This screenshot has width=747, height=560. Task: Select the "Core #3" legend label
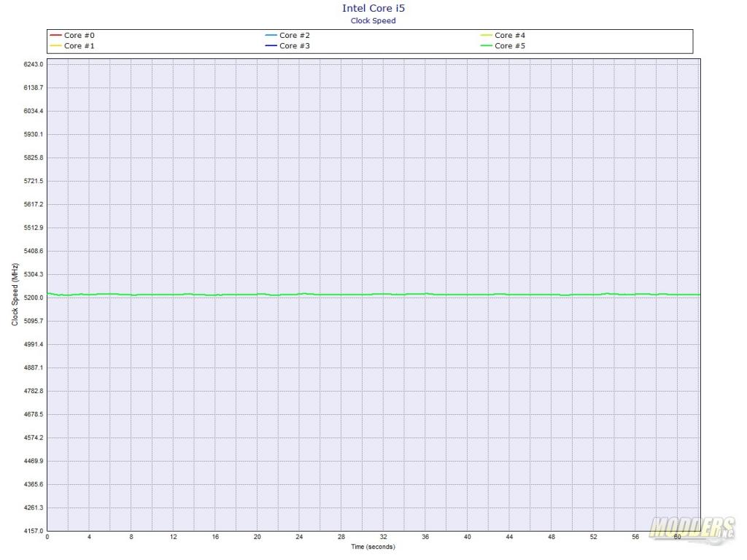(x=295, y=46)
